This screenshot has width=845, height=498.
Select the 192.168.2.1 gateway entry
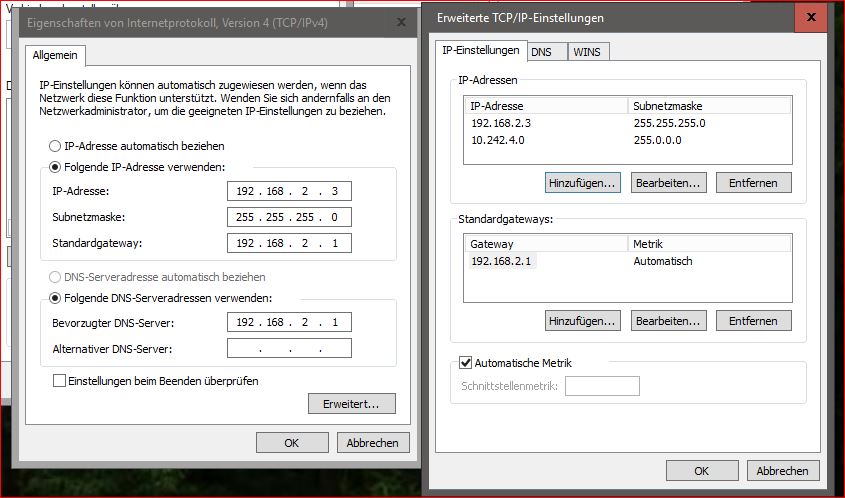[x=500, y=261]
